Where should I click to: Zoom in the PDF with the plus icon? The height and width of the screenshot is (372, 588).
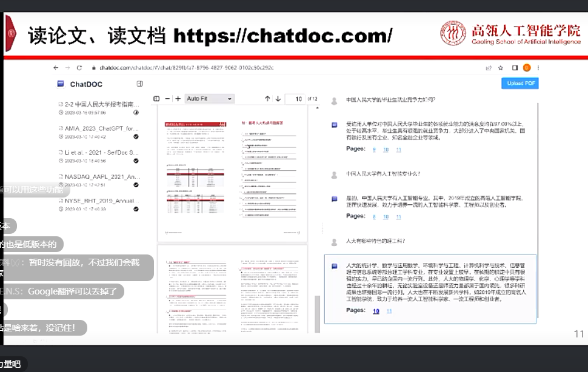click(178, 99)
